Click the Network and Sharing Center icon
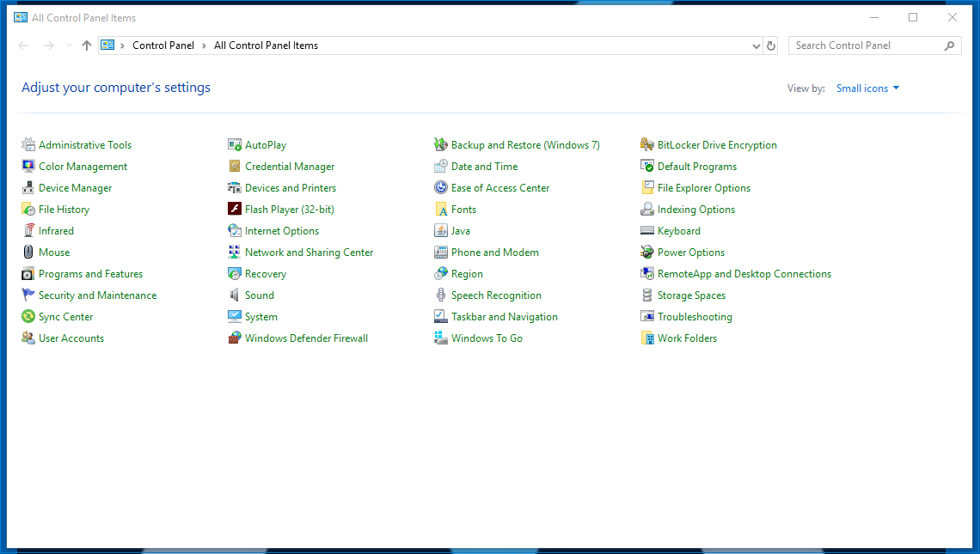This screenshot has width=980, height=554. point(235,253)
